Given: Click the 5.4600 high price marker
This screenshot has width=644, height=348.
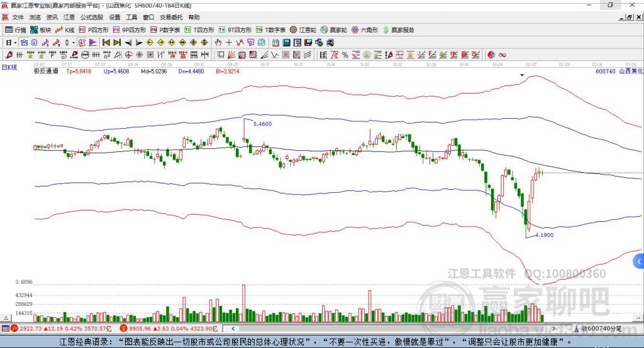Looking at the screenshot, I should pos(262,124).
